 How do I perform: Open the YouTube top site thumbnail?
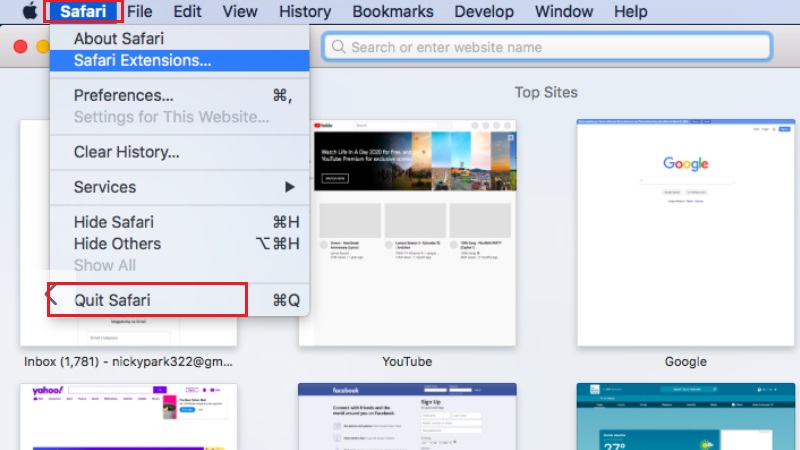click(407, 233)
